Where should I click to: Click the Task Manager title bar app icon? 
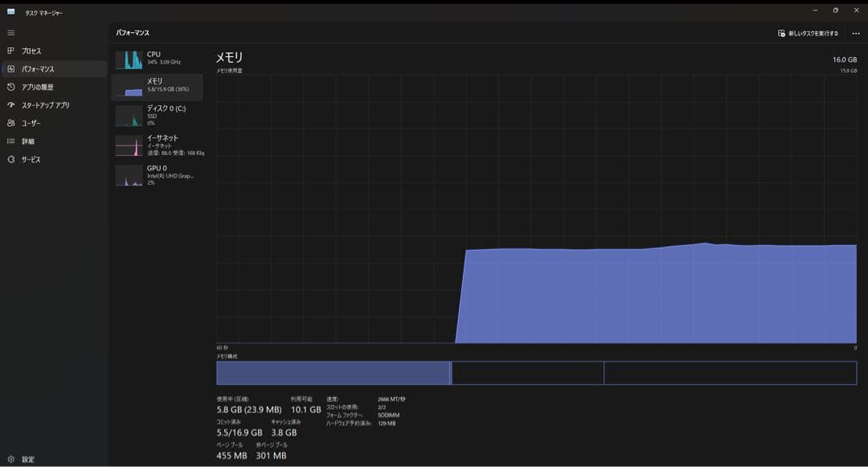(x=11, y=12)
